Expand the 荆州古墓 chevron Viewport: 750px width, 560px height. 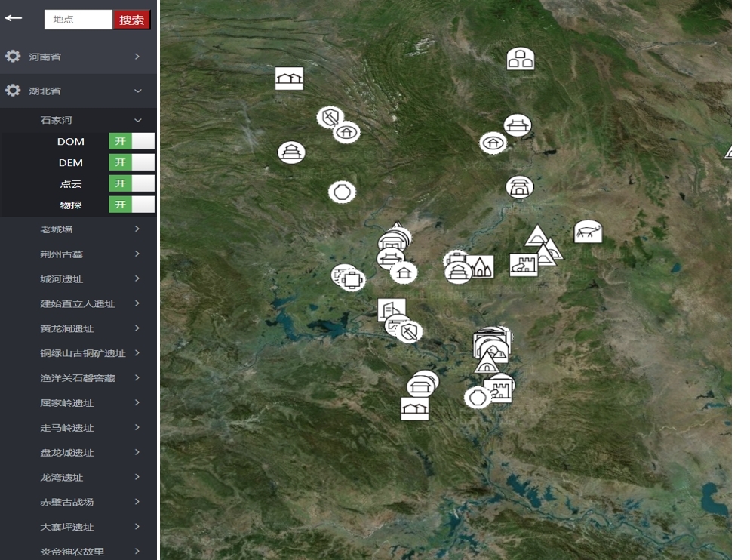[137, 254]
